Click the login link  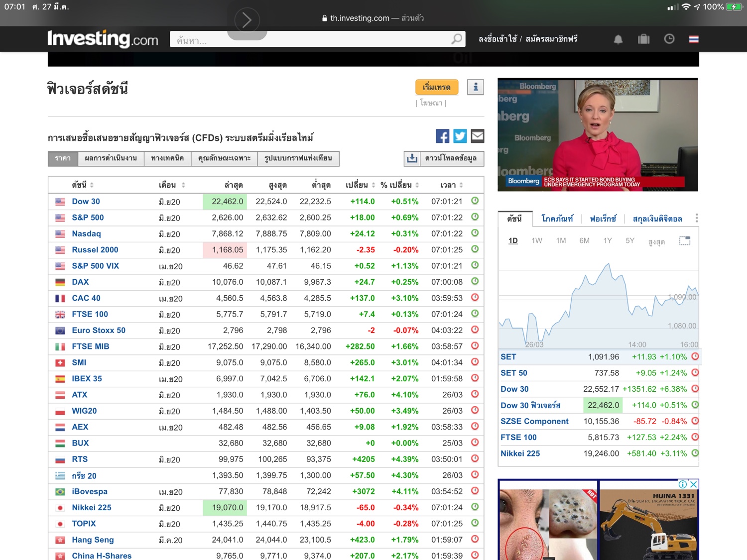[498, 39]
